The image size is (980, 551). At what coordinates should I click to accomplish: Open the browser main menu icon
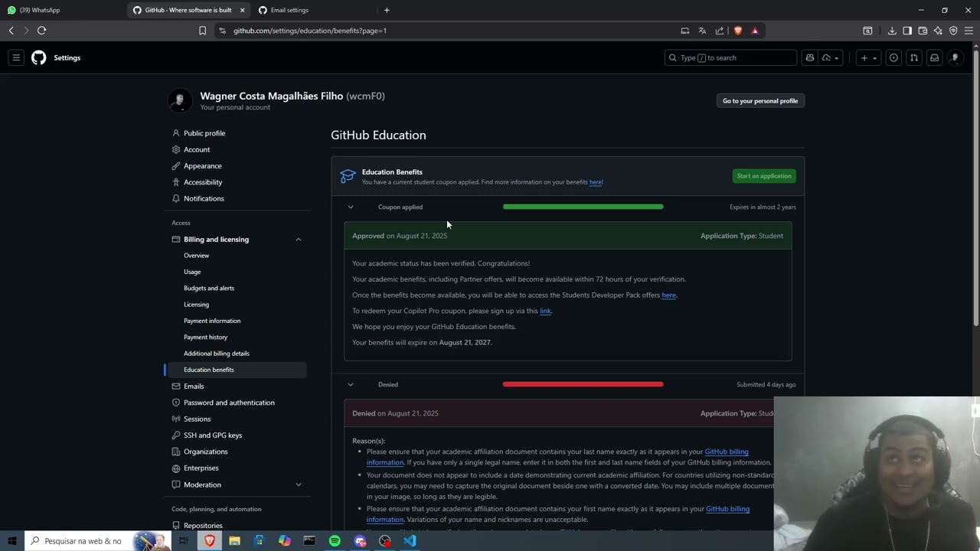(x=969, y=31)
